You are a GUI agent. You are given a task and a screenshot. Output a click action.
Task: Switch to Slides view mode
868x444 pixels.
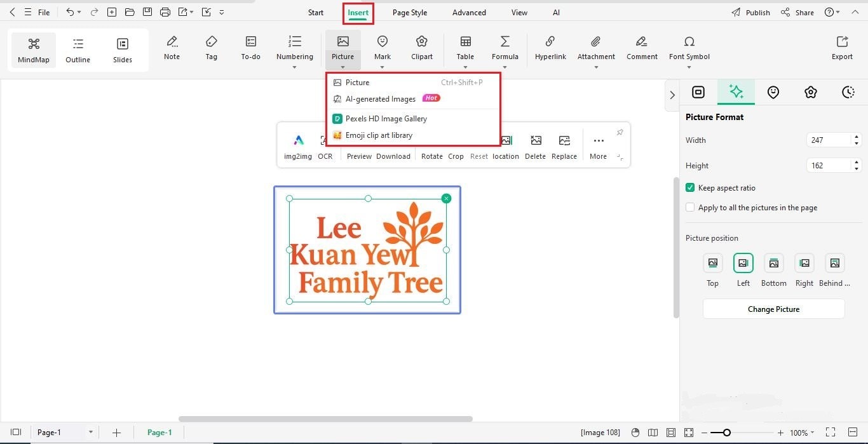(x=123, y=50)
